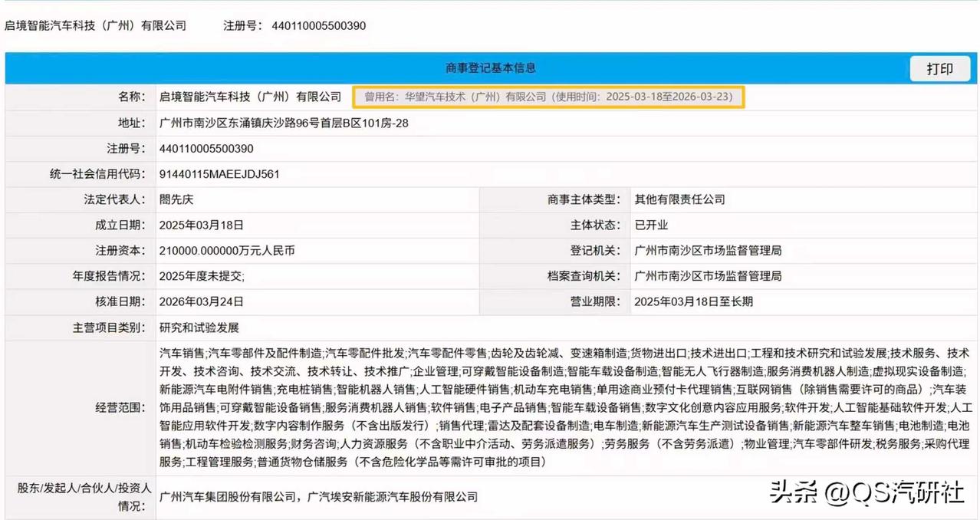Click 广州市南沙区市场监督管理局 in the 档案查询机关 row
Image resolution: width=980 pixels, height=520 pixels.
(x=708, y=276)
